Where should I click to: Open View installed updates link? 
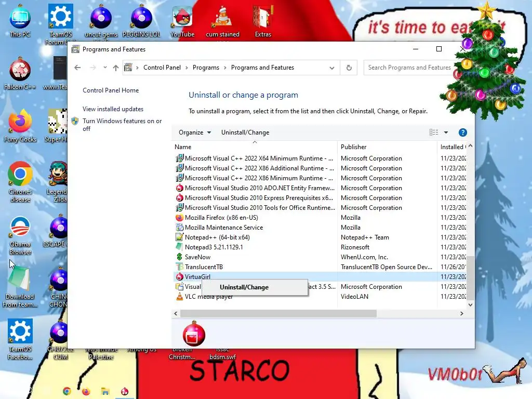tap(113, 109)
